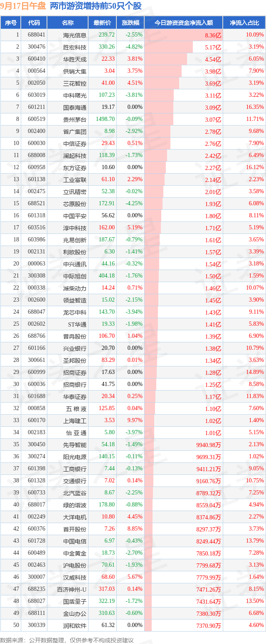Click stock name 润和软件
Image resolution: width=266 pixels, height=644 pixels.
[75, 626]
